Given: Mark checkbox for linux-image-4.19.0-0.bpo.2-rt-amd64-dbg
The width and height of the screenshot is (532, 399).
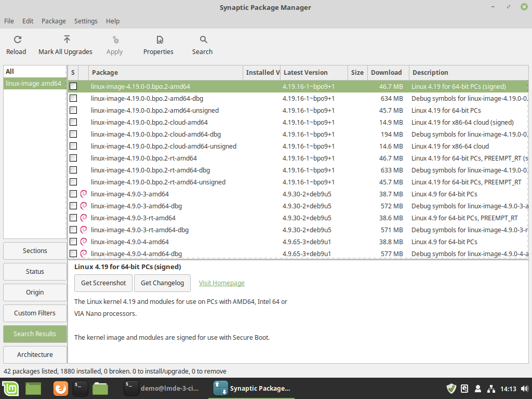Looking at the screenshot, I should pos(73,170).
